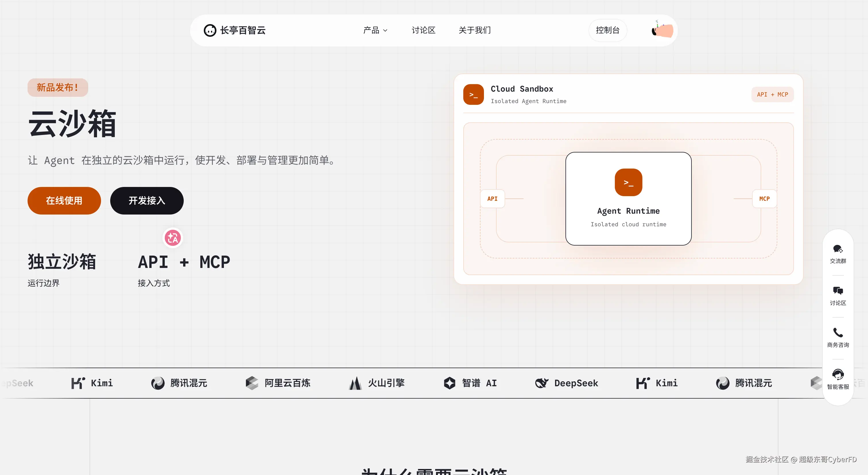Click the 独立沙箱 stat text
Viewport: 868px width, 475px height.
click(62, 262)
